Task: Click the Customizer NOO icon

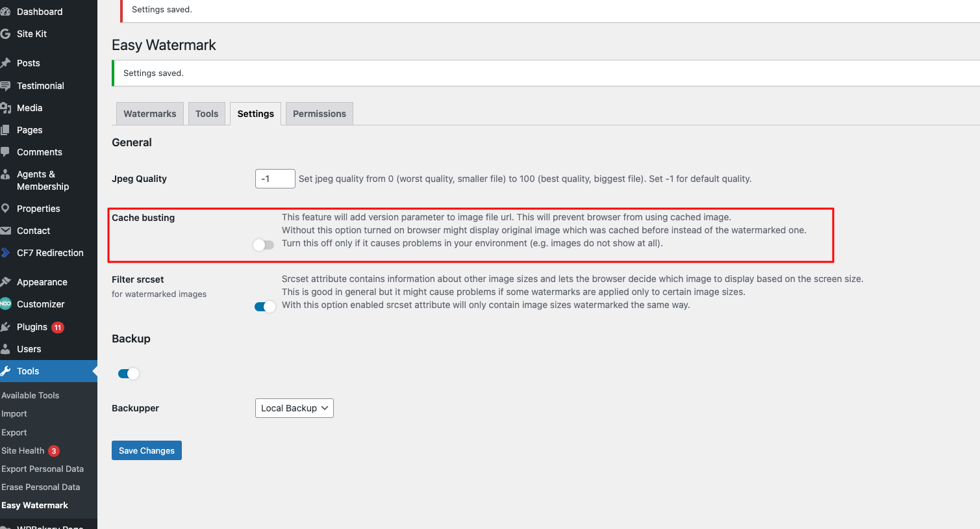Action: [x=5, y=304]
